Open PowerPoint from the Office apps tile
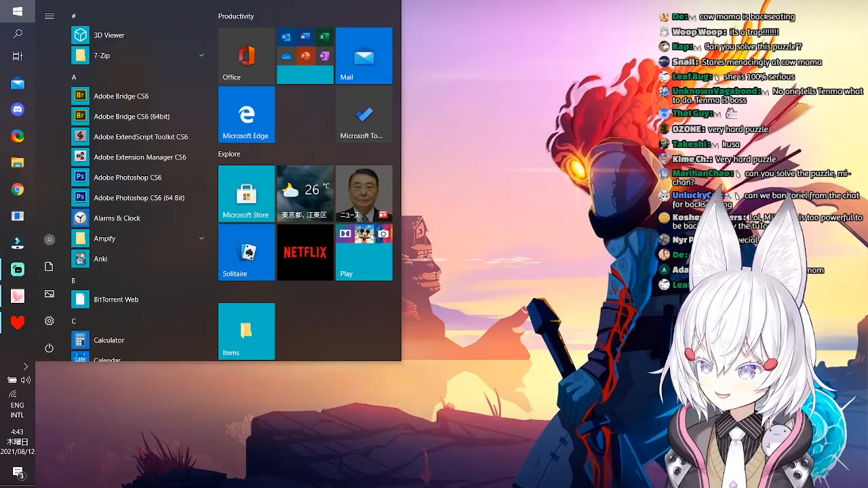The width and height of the screenshot is (868, 488). [x=305, y=56]
